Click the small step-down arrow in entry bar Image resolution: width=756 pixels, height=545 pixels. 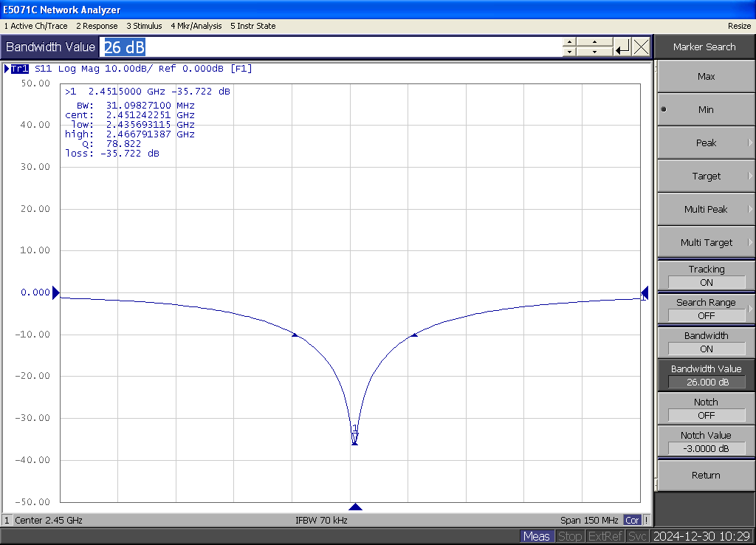pos(569,52)
